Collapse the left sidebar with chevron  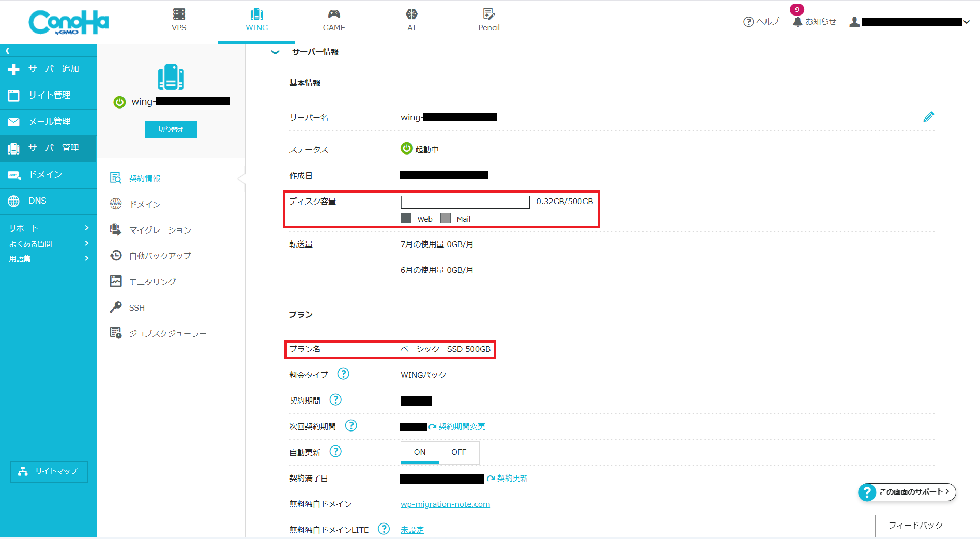pos(7,51)
